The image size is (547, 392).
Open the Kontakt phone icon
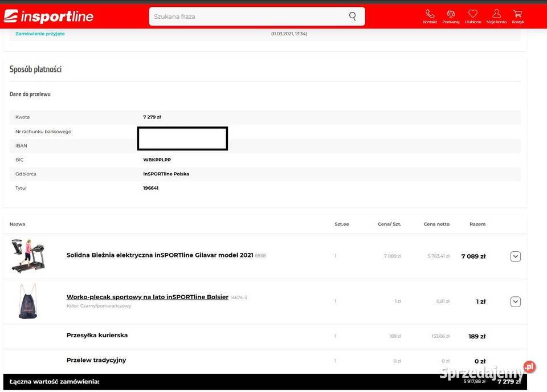tap(430, 14)
